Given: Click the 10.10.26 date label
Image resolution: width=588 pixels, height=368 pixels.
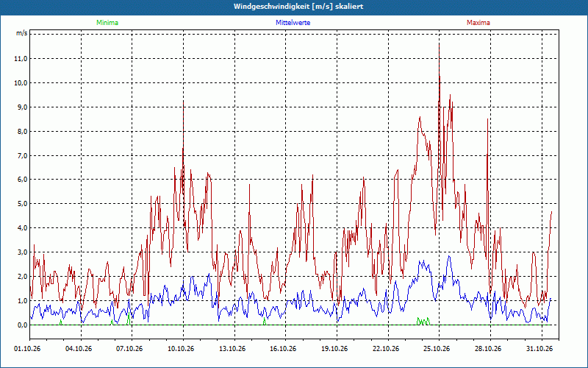Looking at the screenshot, I should pyautogui.click(x=181, y=349).
